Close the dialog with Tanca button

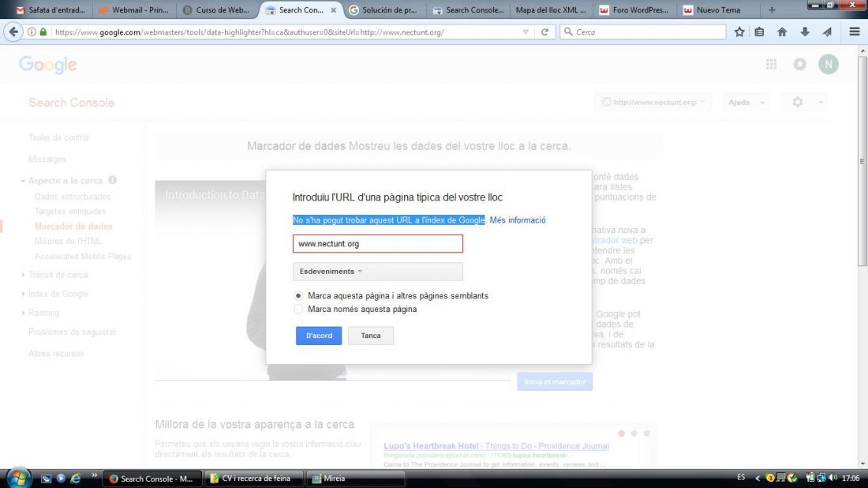click(371, 336)
